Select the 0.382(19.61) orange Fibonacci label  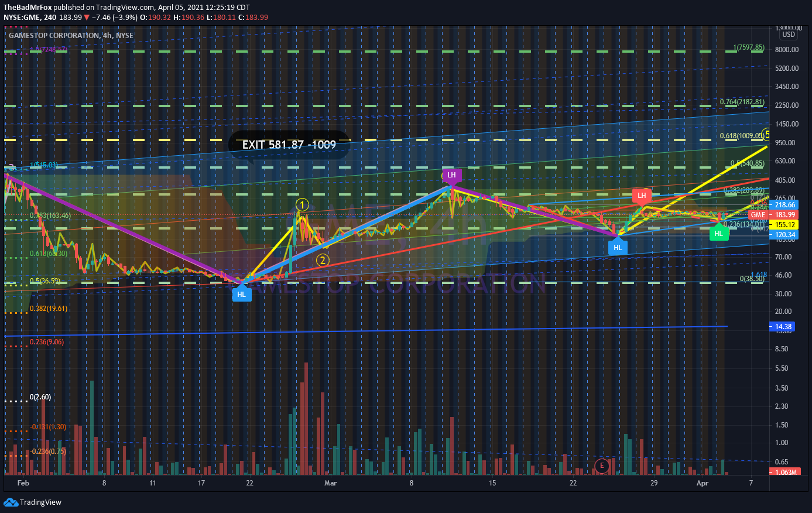point(49,309)
